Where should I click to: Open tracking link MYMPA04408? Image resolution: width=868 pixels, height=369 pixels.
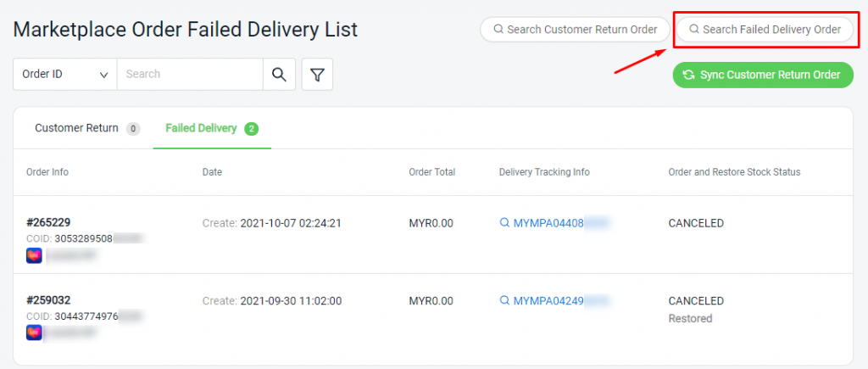pos(548,223)
